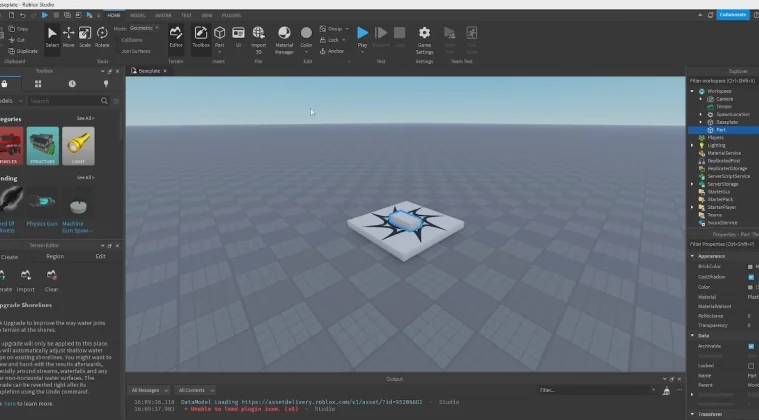The width and height of the screenshot is (759, 420).
Task: Open Toolbox Recent clock tab
Action: 72,84
